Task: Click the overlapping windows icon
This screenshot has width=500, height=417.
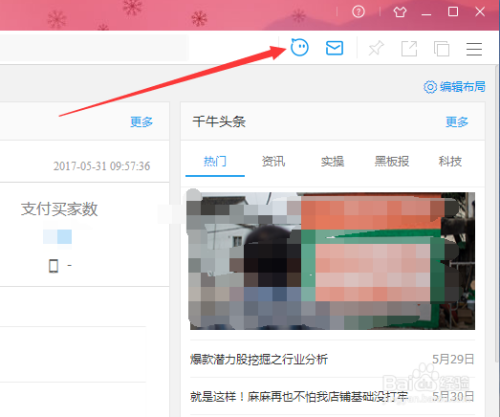Action: [442, 49]
